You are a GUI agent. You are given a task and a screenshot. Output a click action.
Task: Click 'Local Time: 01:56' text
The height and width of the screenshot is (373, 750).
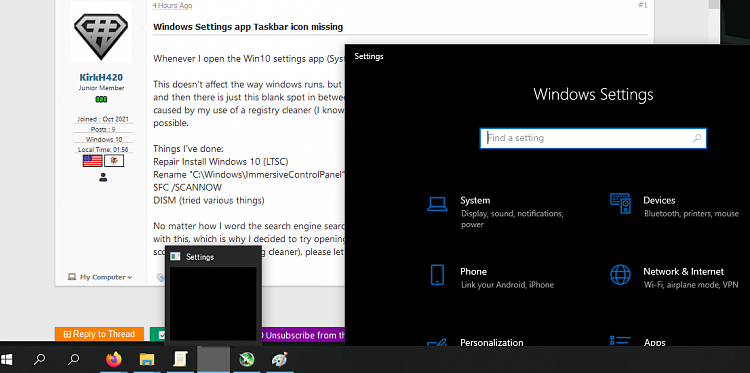[x=103, y=149]
